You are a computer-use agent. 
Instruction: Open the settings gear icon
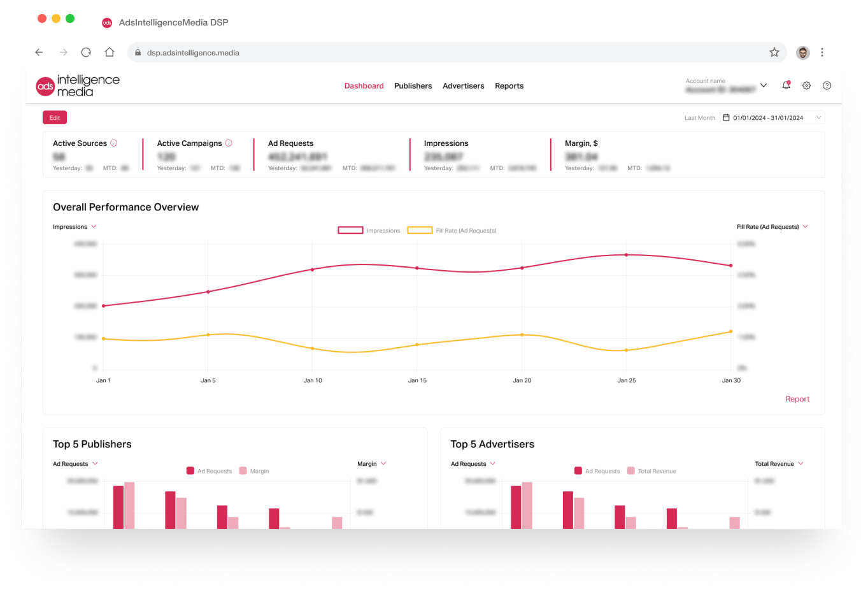click(806, 85)
